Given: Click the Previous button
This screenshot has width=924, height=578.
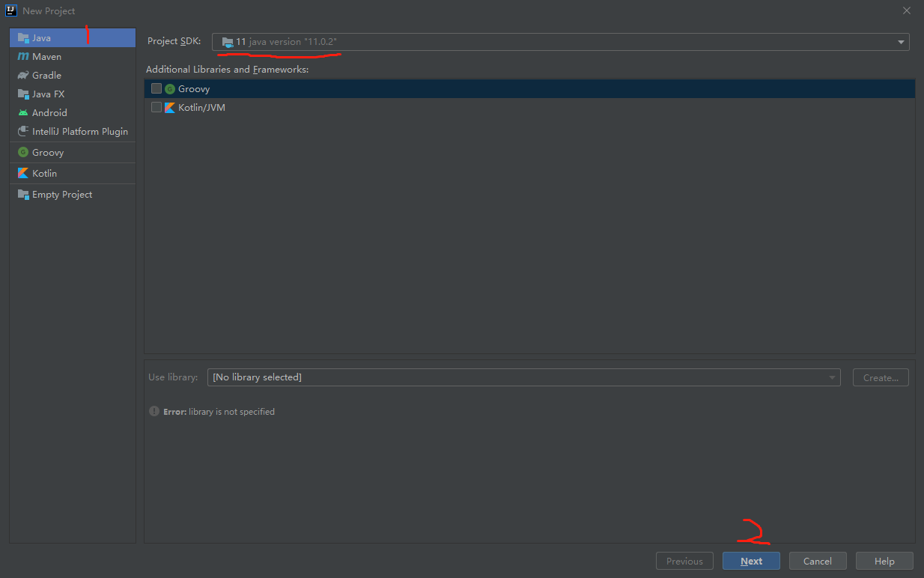Looking at the screenshot, I should [x=684, y=561].
